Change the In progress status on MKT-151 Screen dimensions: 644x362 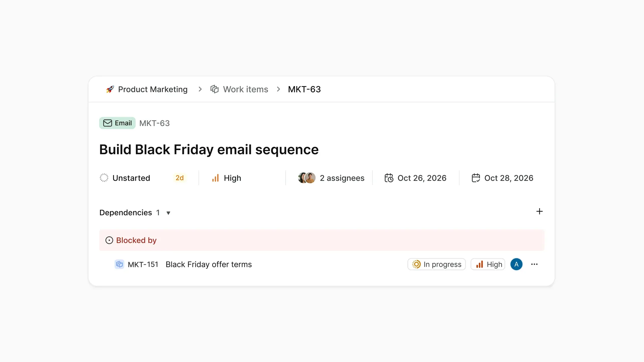point(436,264)
